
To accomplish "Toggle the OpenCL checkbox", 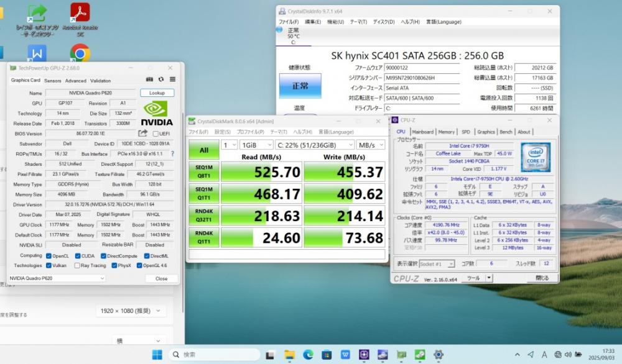I will (49, 256).
